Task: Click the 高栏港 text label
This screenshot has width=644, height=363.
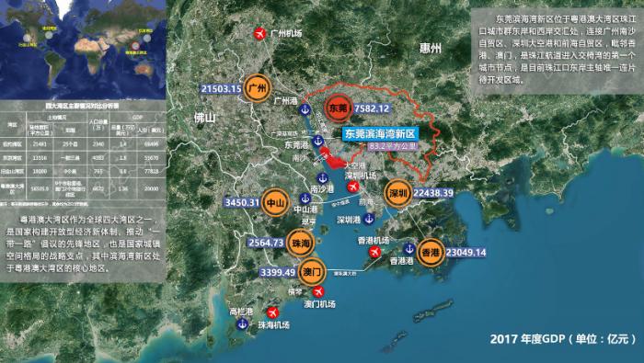Action: [241, 312]
